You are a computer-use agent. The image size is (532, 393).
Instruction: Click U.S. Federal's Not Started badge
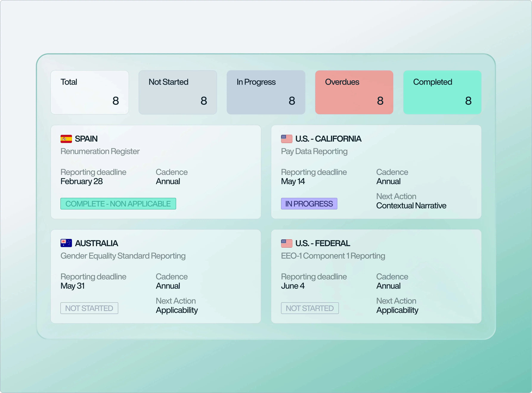[310, 308]
